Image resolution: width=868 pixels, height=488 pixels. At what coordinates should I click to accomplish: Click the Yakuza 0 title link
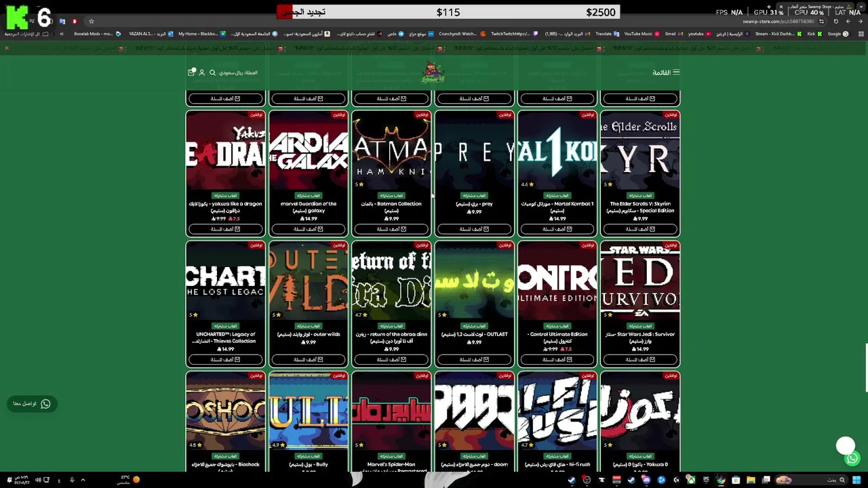(640, 465)
